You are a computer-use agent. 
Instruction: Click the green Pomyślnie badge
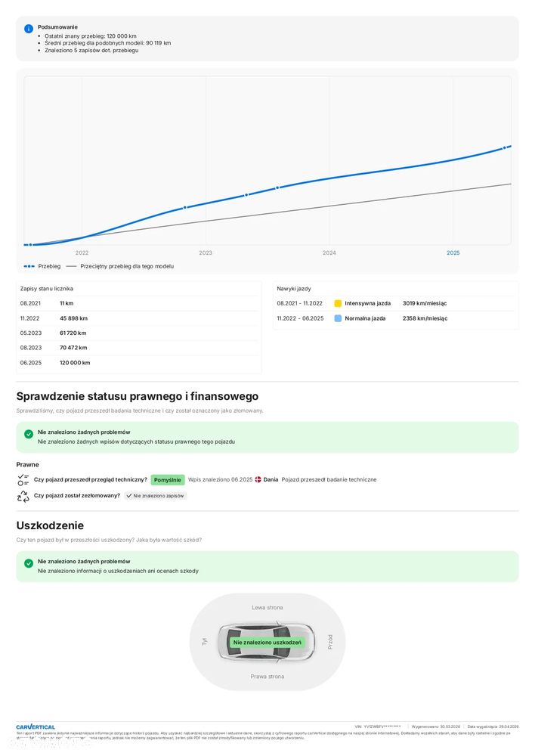click(x=168, y=479)
